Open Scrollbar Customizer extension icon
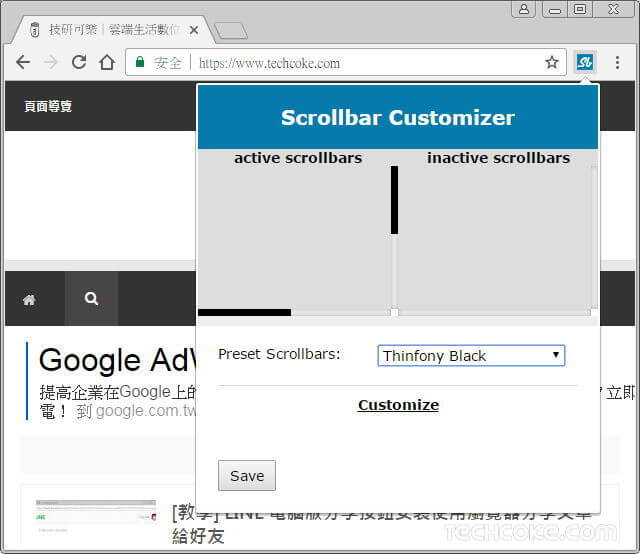 pyautogui.click(x=584, y=62)
